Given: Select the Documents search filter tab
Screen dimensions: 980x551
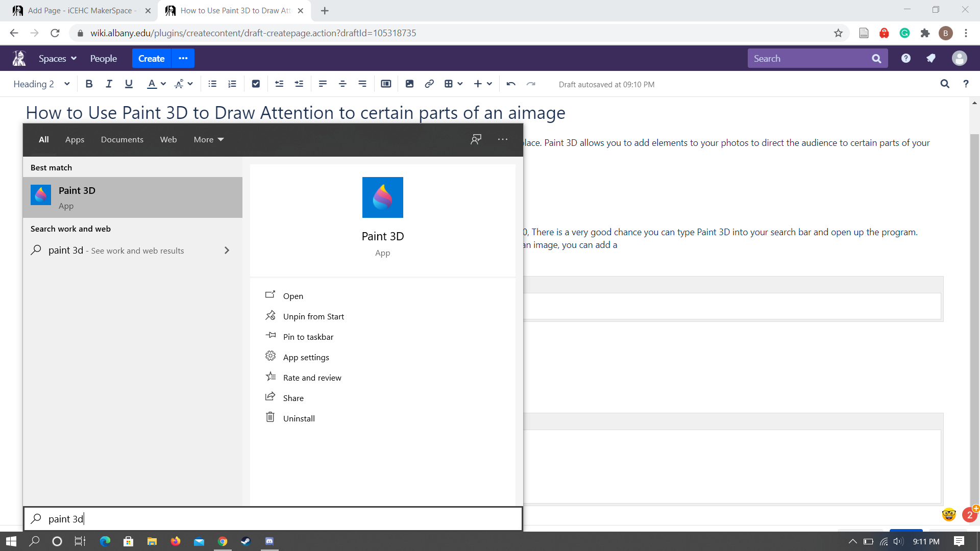Looking at the screenshot, I should (x=122, y=139).
